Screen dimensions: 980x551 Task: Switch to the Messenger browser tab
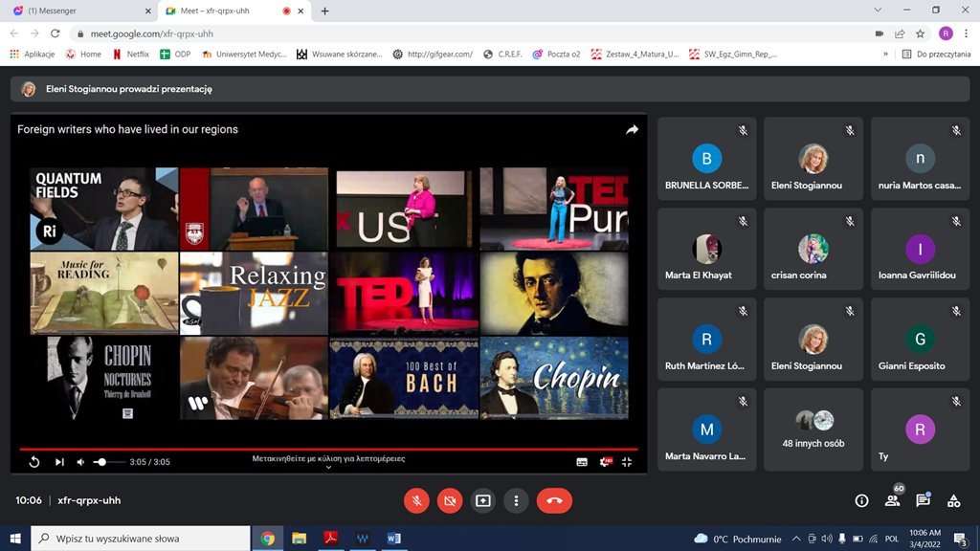click(x=81, y=11)
